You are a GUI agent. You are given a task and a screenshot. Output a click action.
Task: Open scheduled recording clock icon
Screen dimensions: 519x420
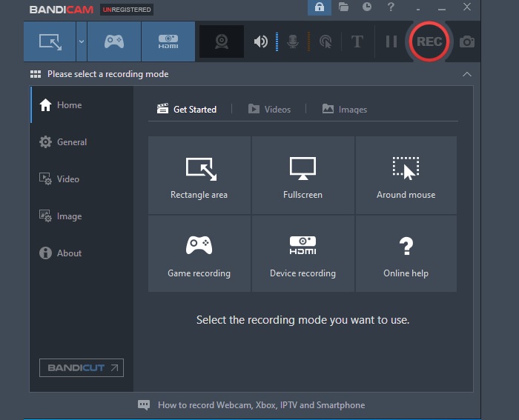[x=367, y=7]
